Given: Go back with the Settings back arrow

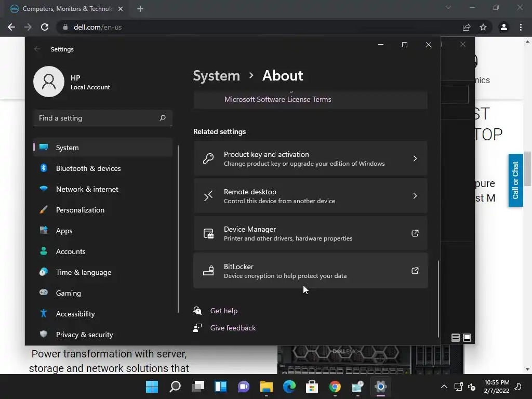Looking at the screenshot, I should 37,49.
